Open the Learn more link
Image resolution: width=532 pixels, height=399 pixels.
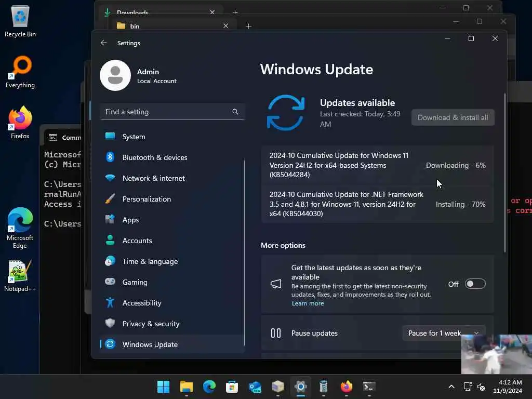coord(308,303)
